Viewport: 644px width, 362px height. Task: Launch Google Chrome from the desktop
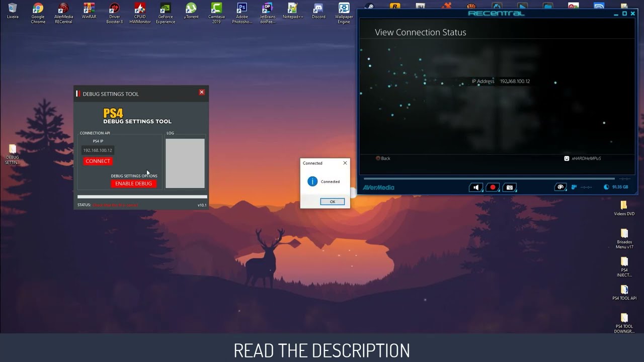point(38,13)
